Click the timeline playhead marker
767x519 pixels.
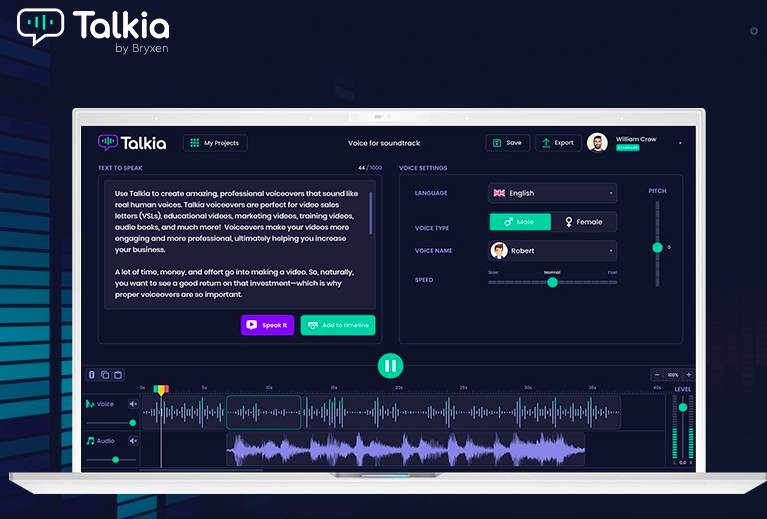coord(161,390)
